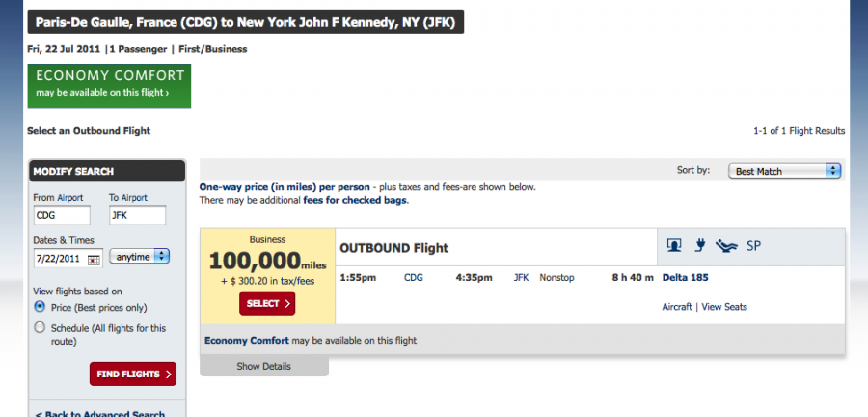Click the power outlet amenity icon

tap(700, 246)
